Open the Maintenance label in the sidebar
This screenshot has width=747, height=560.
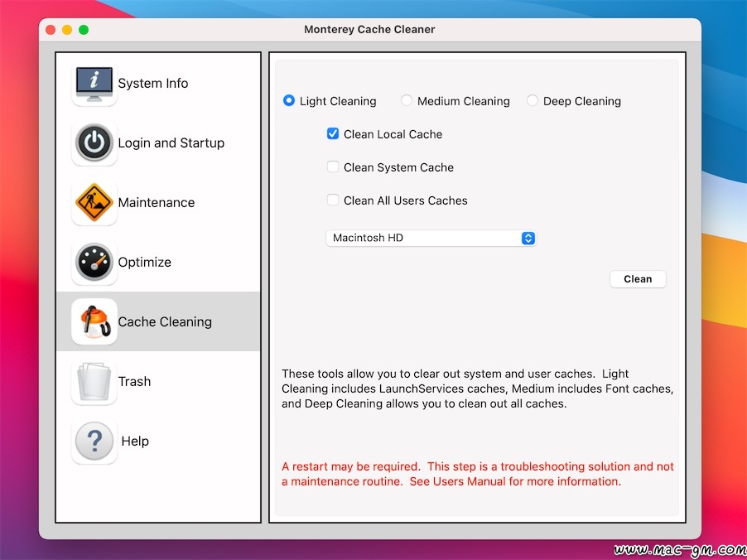pyautogui.click(x=157, y=203)
